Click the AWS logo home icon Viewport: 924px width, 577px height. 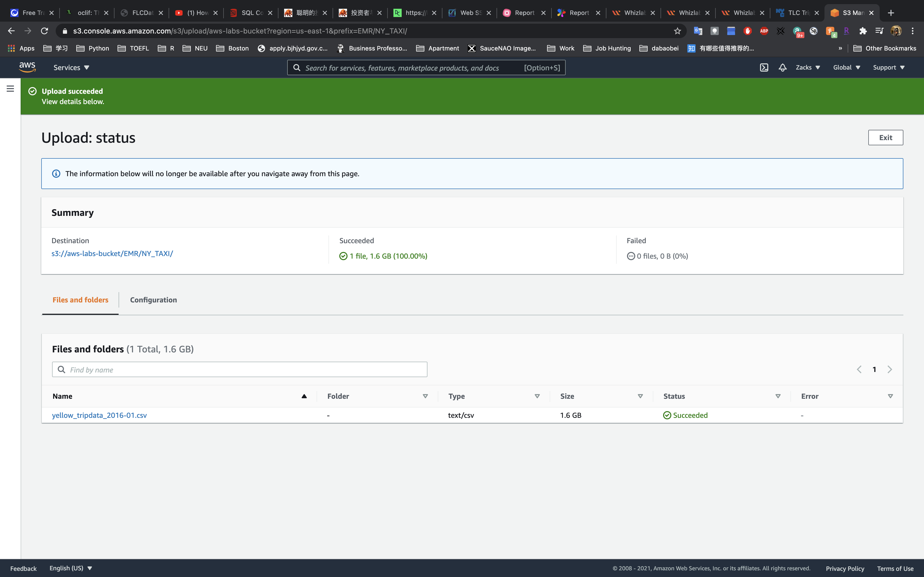click(27, 67)
